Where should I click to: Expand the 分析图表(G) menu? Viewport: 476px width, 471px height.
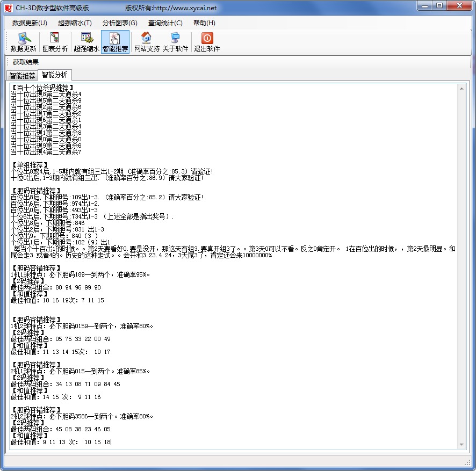[120, 23]
